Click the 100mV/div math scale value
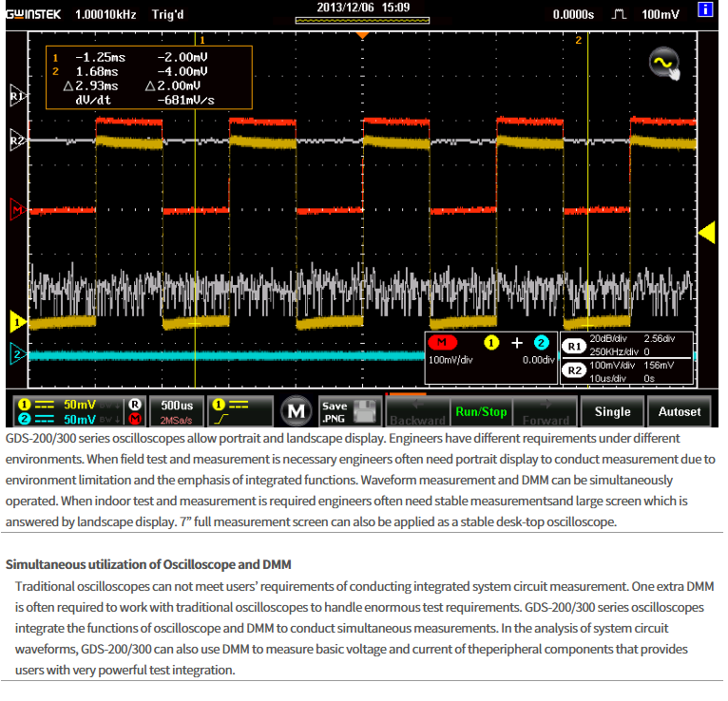 pyautogui.click(x=450, y=360)
